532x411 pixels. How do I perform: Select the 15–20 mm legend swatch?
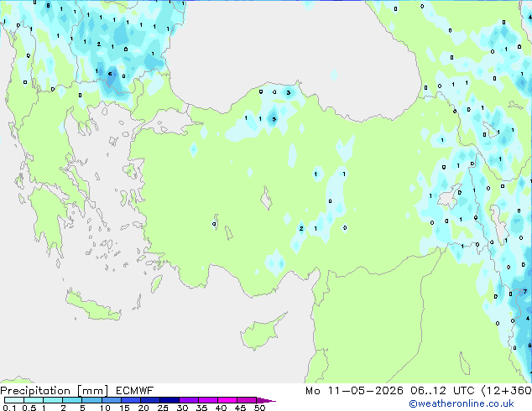pyautogui.click(x=130, y=400)
